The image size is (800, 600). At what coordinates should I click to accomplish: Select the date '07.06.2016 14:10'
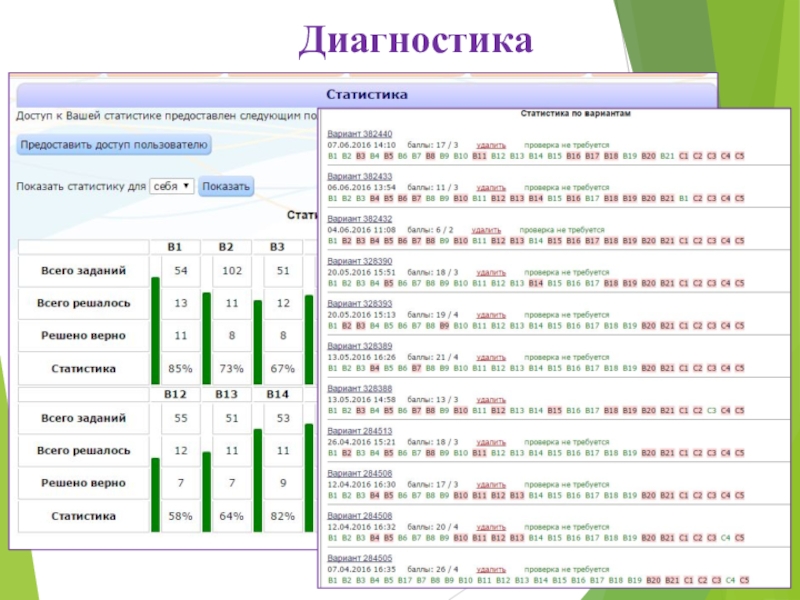click(361, 145)
